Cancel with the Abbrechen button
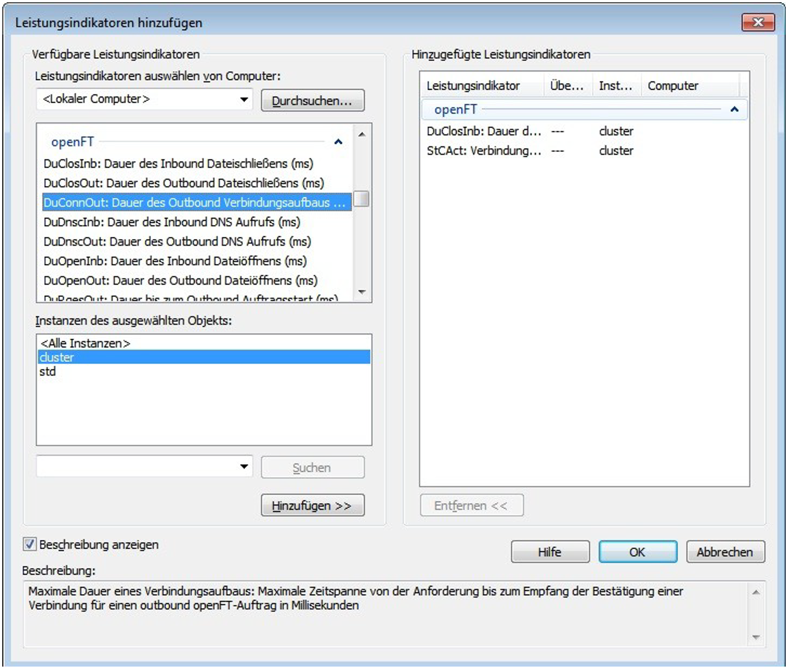 725,552
